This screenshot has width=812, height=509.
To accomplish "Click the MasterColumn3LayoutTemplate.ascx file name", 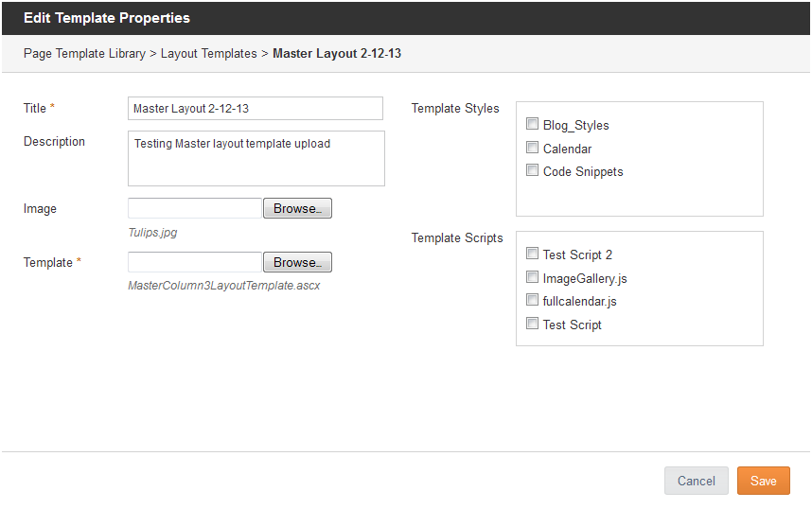I will (x=223, y=286).
